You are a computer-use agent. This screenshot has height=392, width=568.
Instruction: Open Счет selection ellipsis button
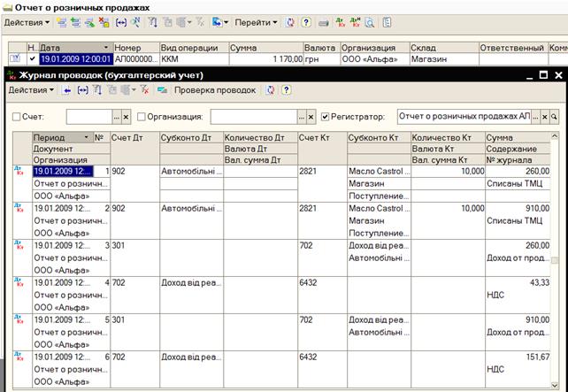click(116, 116)
